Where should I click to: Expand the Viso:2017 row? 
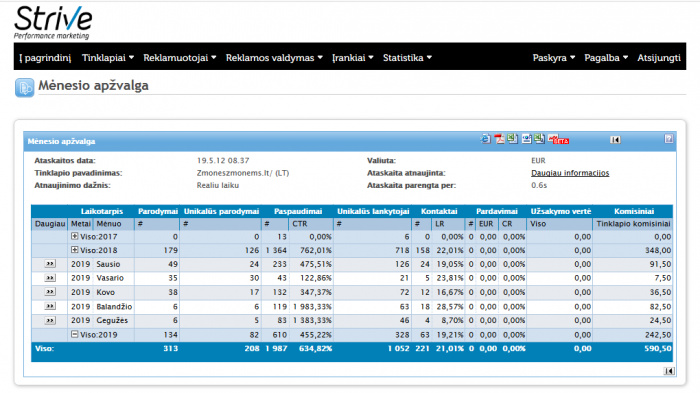(x=75, y=236)
